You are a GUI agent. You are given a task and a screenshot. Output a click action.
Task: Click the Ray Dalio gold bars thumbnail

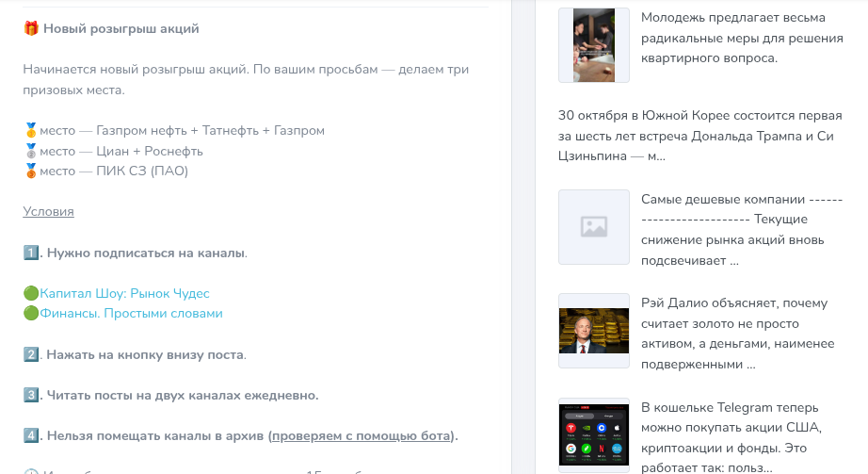tap(594, 331)
